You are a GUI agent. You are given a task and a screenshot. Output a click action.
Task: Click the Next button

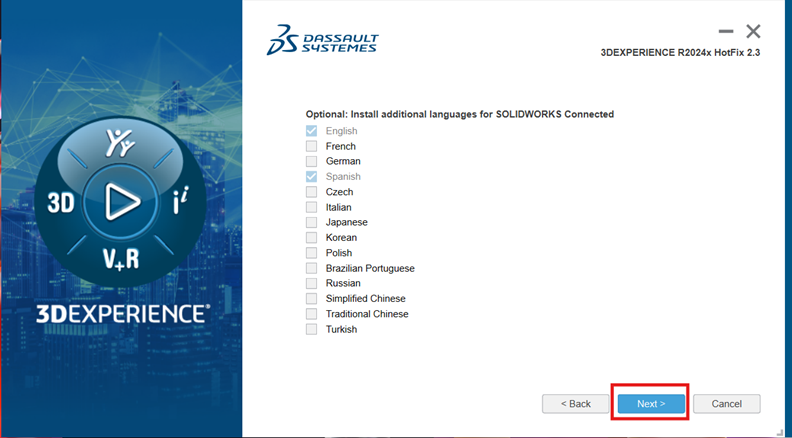(x=651, y=404)
